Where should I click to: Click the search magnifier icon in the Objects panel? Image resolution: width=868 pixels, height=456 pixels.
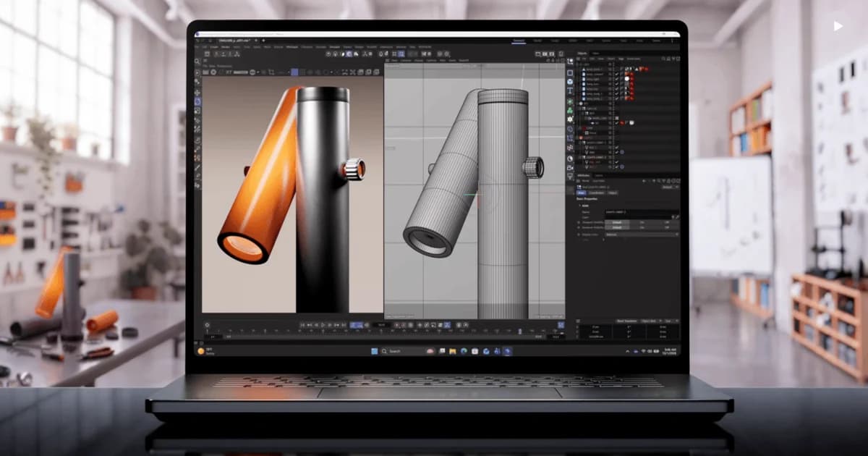pos(664,59)
